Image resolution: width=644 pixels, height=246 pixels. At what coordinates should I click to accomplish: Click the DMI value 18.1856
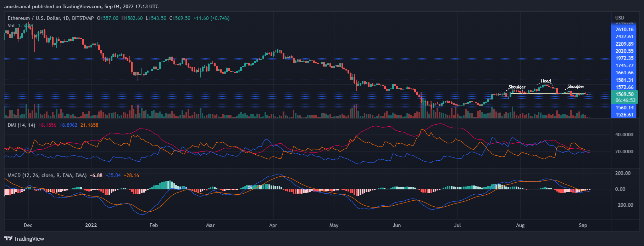pyautogui.click(x=48, y=125)
